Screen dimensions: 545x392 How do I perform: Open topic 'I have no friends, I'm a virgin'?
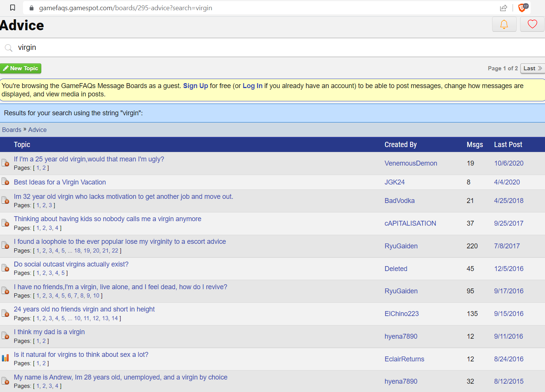pyautogui.click(x=121, y=287)
